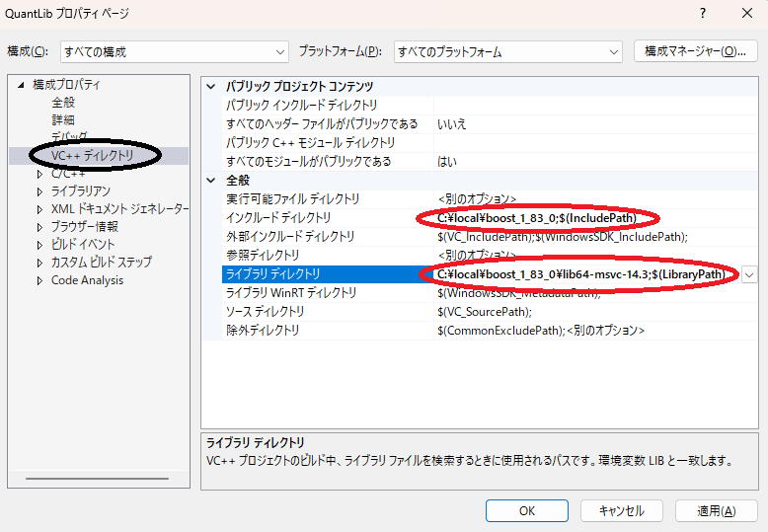
Task: Select the Code Analysis tree item
Action: [x=87, y=280]
